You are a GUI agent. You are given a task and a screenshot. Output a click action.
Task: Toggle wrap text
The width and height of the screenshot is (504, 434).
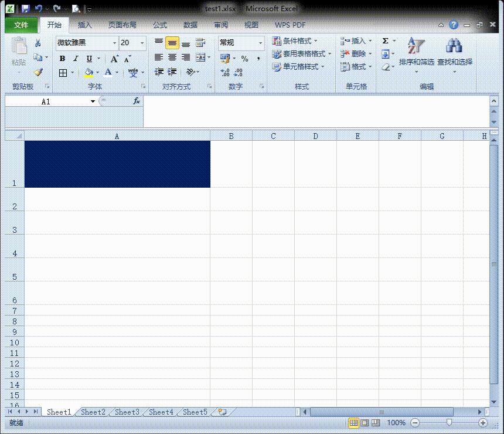click(x=200, y=42)
